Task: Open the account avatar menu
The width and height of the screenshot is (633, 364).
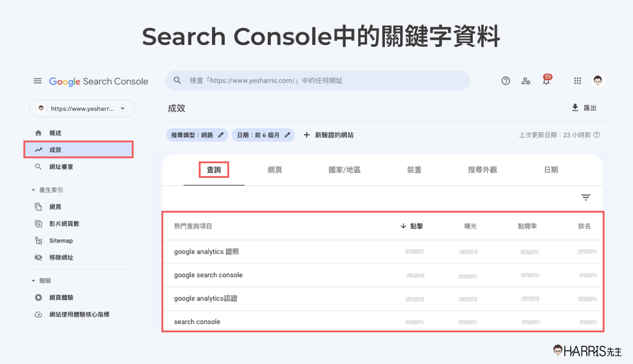Action: 598,80
